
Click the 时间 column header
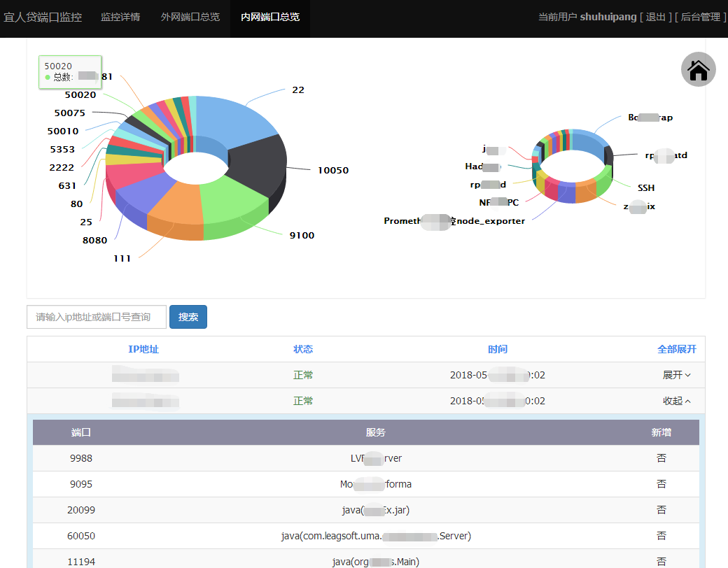pyautogui.click(x=498, y=350)
